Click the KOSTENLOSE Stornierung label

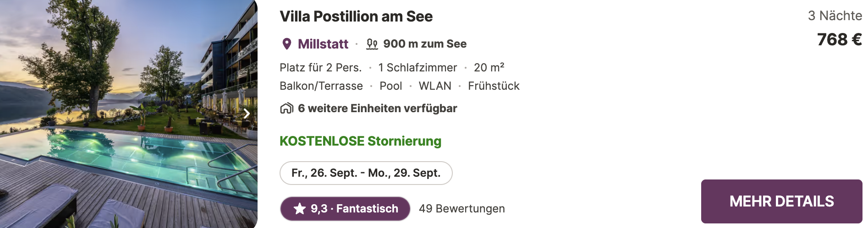click(x=361, y=141)
